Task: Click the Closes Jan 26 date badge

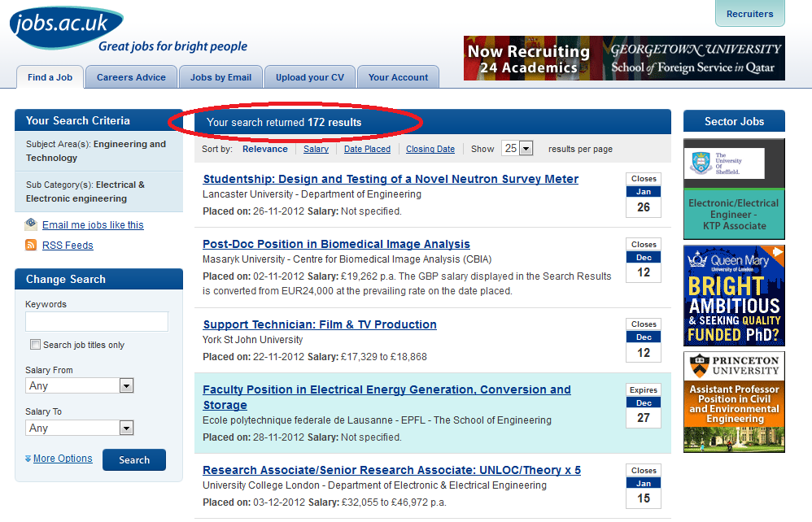Action: tap(644, 194)
